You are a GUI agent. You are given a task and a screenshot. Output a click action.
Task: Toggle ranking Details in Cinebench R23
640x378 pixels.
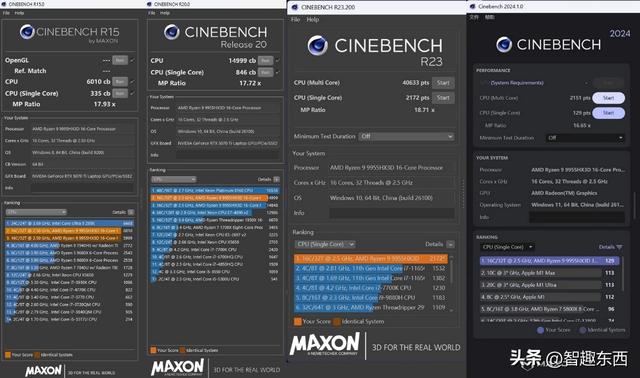(450, 244)
